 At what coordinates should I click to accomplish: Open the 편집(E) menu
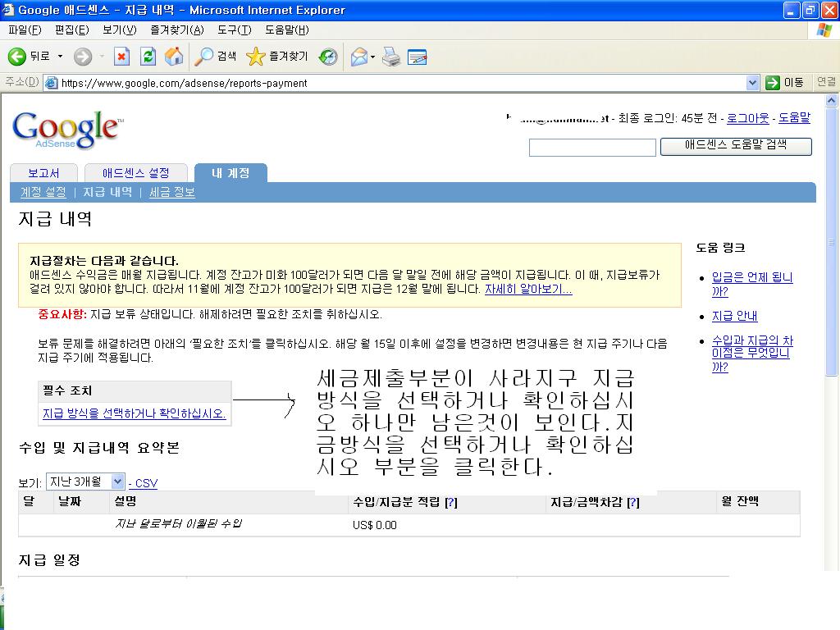[x=72, y=30]
